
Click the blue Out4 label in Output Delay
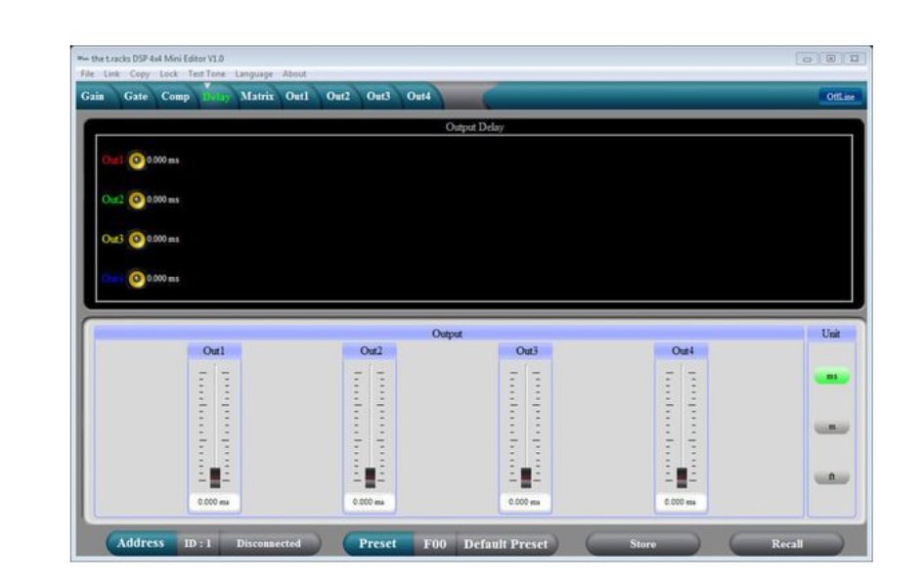tap(112, 279)
